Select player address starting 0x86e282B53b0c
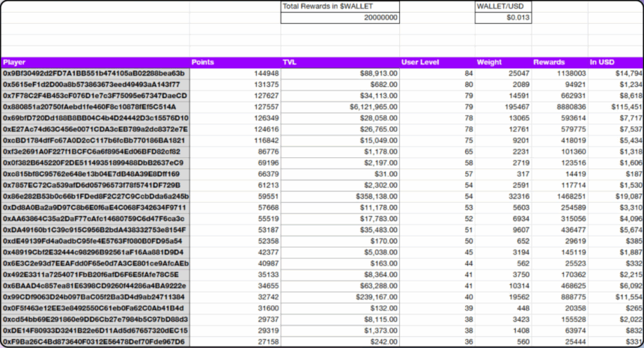 95,197
